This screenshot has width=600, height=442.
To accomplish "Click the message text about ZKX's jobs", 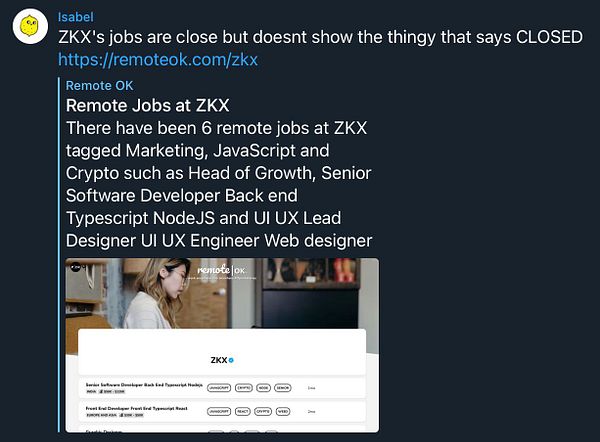I will [x=320, y=37].
